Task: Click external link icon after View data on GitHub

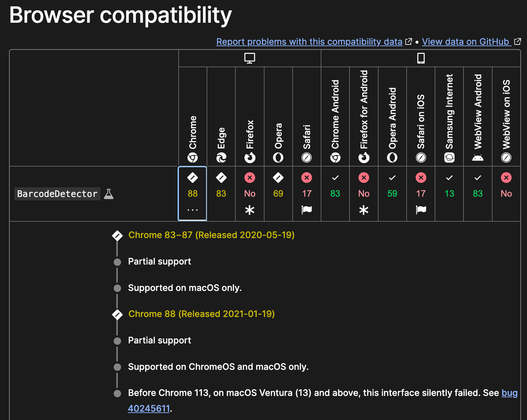Action: (518, 41)
